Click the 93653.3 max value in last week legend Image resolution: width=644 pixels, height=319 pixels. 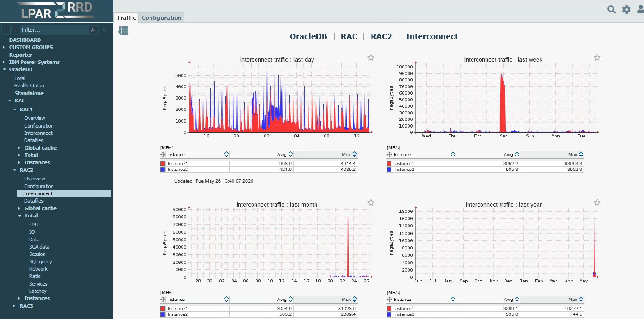(573, 164)
